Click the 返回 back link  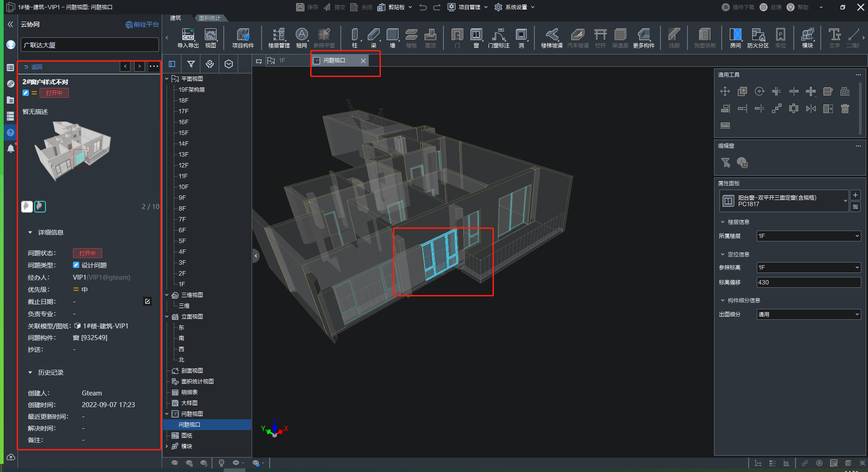[x=33, y=67]
